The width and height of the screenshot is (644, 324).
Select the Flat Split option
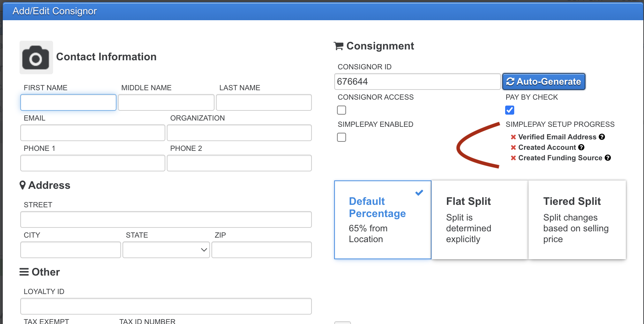pyautogui.click(x=479, y=220)
